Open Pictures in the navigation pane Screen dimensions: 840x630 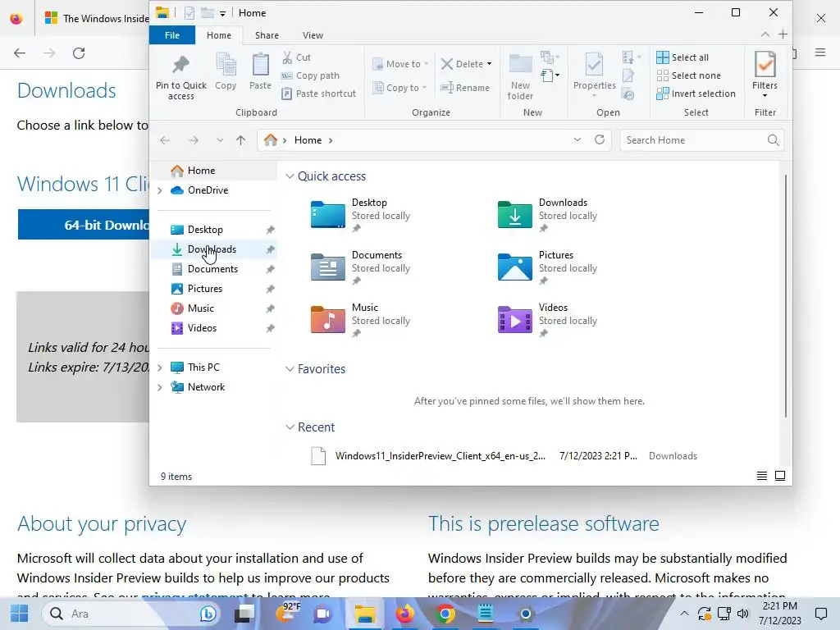pyautogui.click(x=214, y=289)
